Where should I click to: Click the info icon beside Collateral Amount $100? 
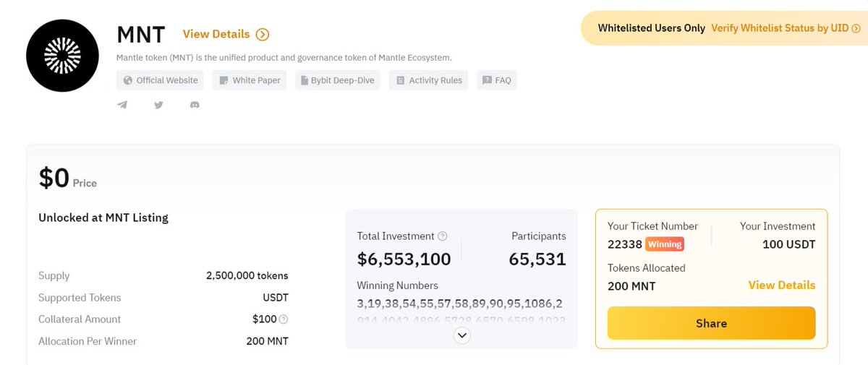[x=284, y=319]
